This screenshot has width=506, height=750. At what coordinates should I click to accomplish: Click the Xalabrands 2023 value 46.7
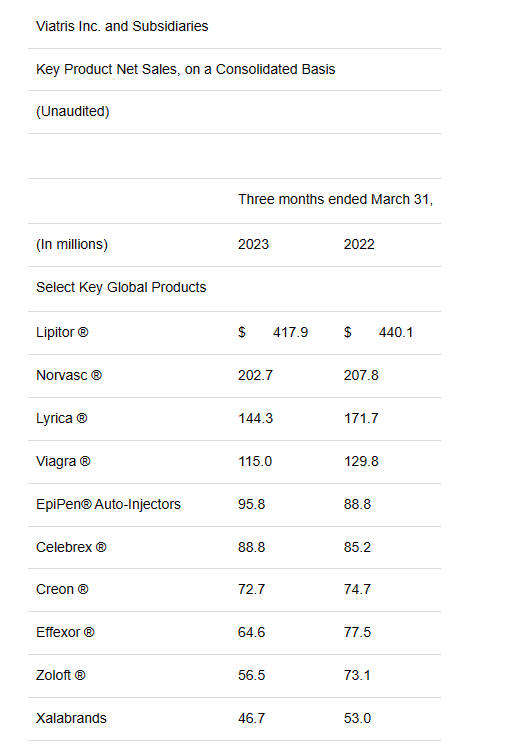pyautogui.click(x=252, y=718)
